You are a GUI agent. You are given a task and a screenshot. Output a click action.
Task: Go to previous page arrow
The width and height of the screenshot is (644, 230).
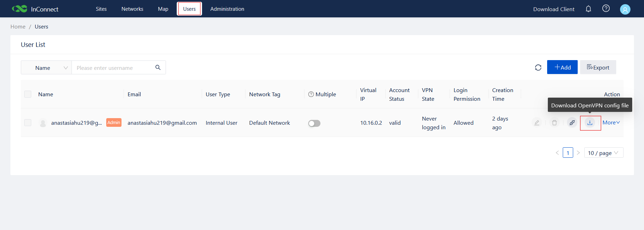click(x=557, y=153)
